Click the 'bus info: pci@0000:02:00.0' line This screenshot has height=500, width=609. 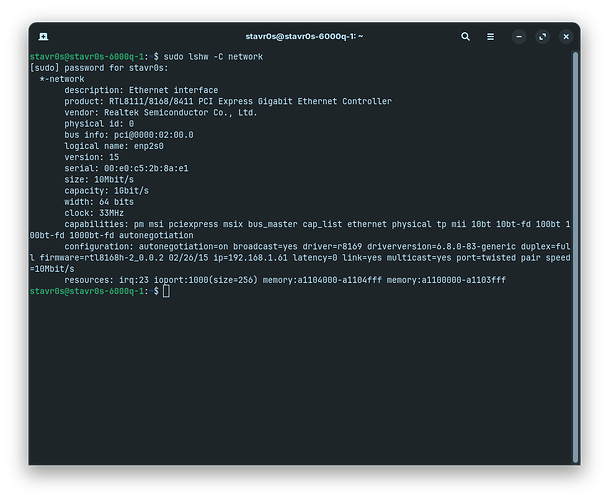[x=129, y=135]
